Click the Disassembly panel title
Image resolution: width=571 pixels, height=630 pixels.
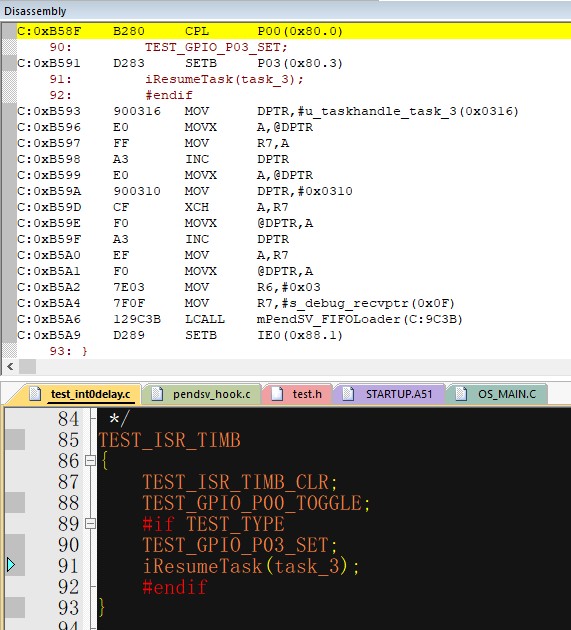35,11
